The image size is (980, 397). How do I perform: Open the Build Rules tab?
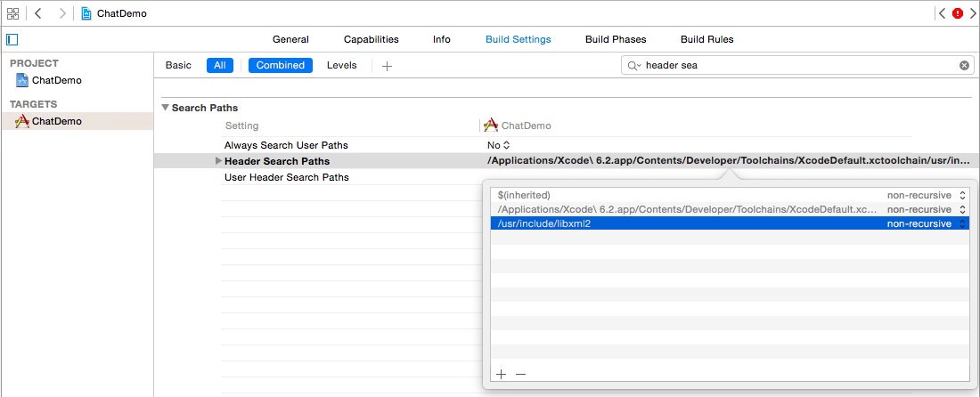[706, 39]
